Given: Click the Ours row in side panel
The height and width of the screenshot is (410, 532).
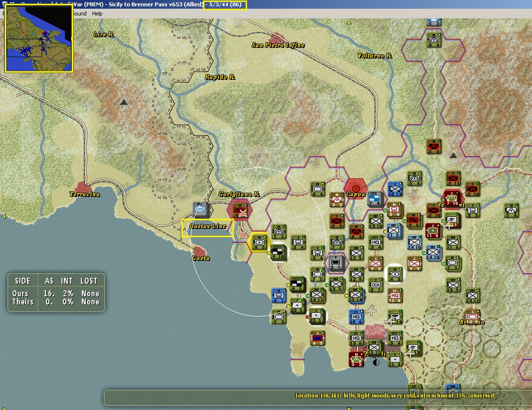Looking at the screenshot, I should pos(56,293).
